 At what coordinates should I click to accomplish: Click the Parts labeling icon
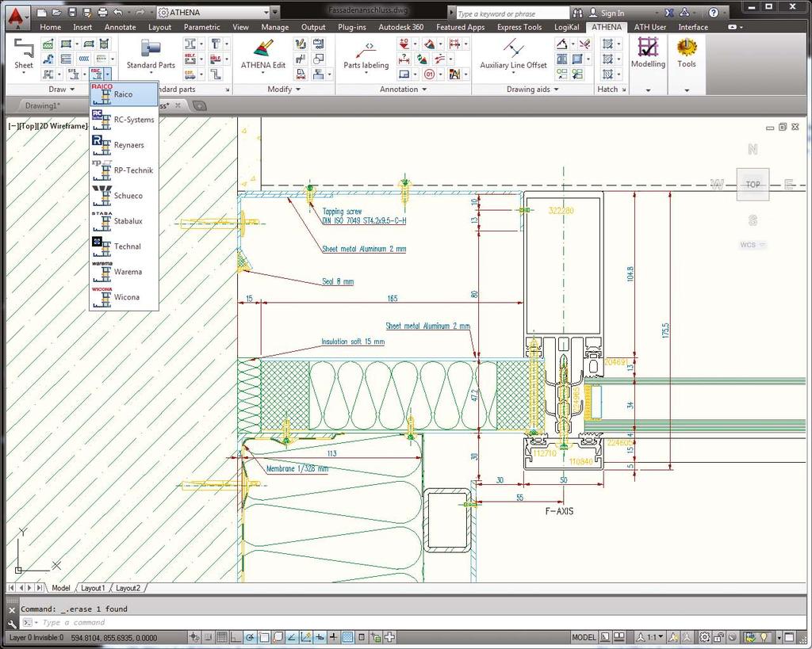[366, 50]
